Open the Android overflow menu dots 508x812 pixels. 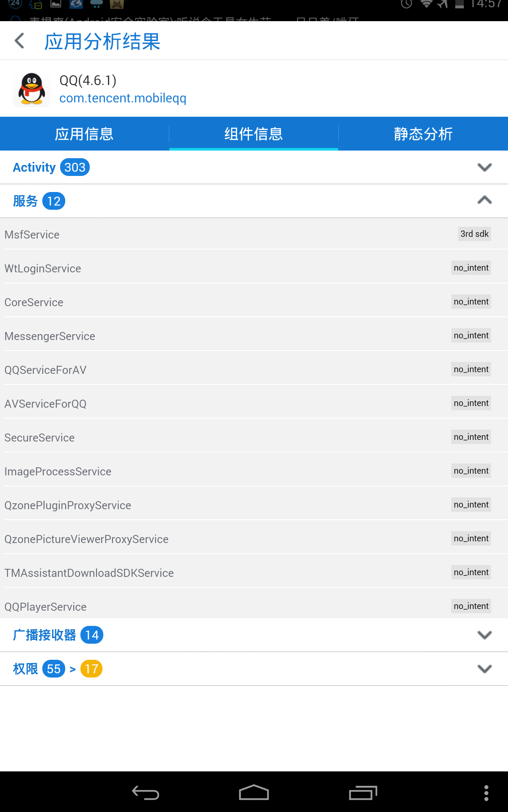(x=486, y=793)
